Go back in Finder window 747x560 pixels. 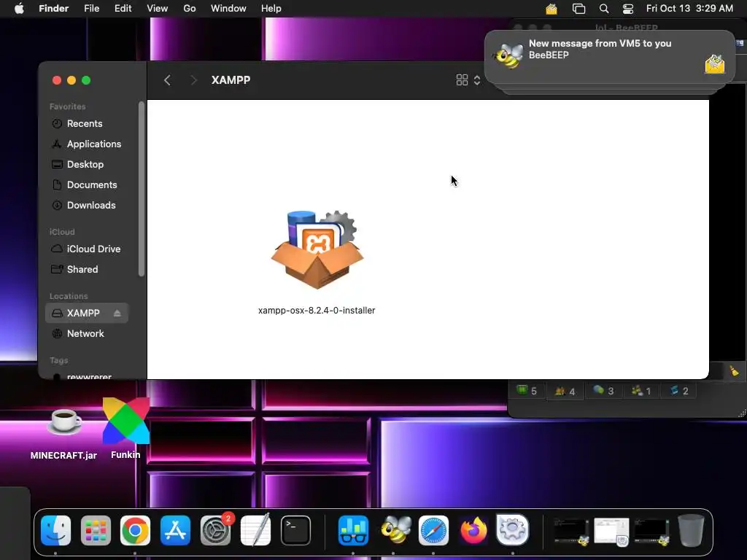click(x=167, y=80)
